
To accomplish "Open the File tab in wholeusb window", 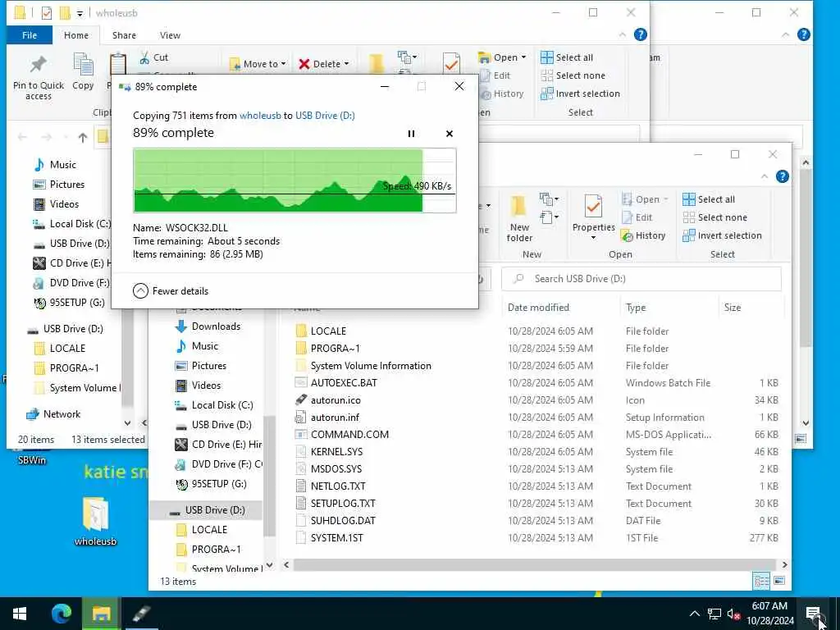I will coord(30,35).
